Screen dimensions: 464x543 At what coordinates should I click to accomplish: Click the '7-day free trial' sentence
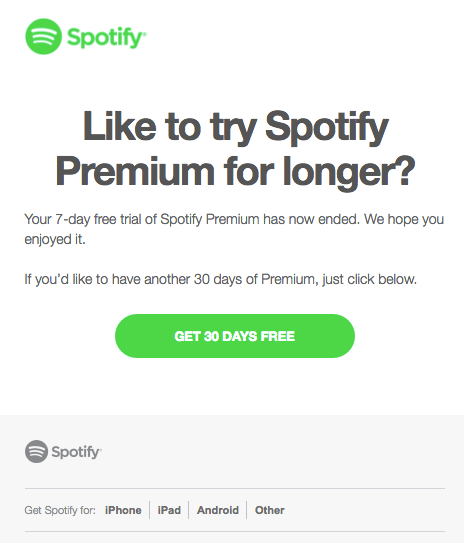(x=234, y=219)
